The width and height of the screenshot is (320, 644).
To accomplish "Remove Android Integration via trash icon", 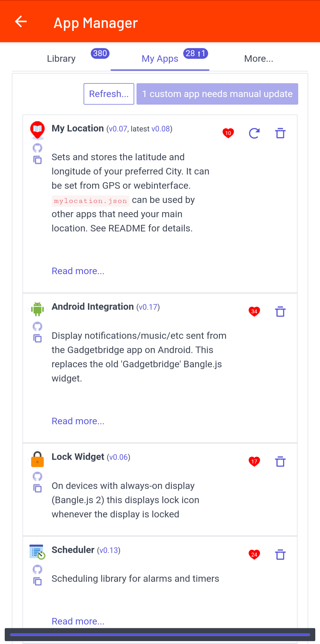I will (x=280, y=312).
